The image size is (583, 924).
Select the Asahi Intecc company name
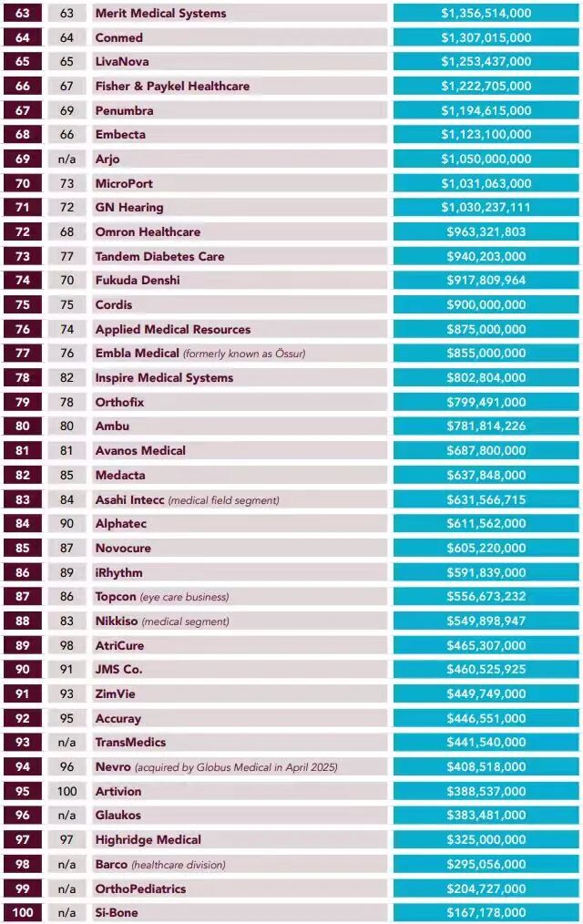129,499
